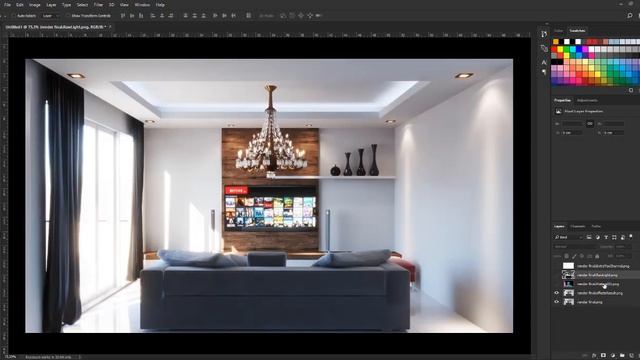The height and width of the screenshot is (360, 640).
Task: Click the sixth distribute icon in the options bar
Action: pyautogui.click(x=233, y=16)
